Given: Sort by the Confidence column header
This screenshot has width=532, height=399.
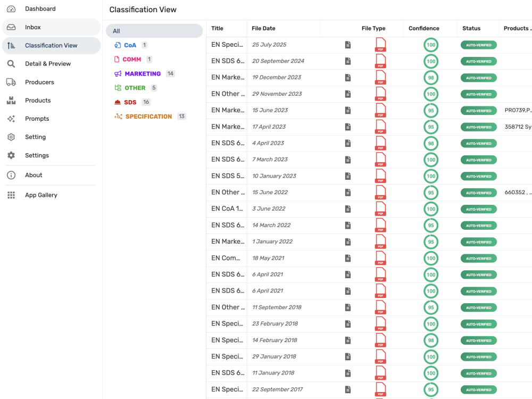Looking at the screenshot, I should tap(424, 29).
